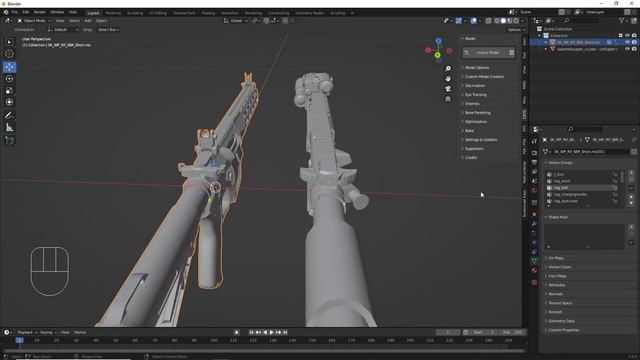Image resolution: width=640 pixels, height=360 pixels.
Task: Open the Default orientation dropdown
Action: (x=62, y=30)
